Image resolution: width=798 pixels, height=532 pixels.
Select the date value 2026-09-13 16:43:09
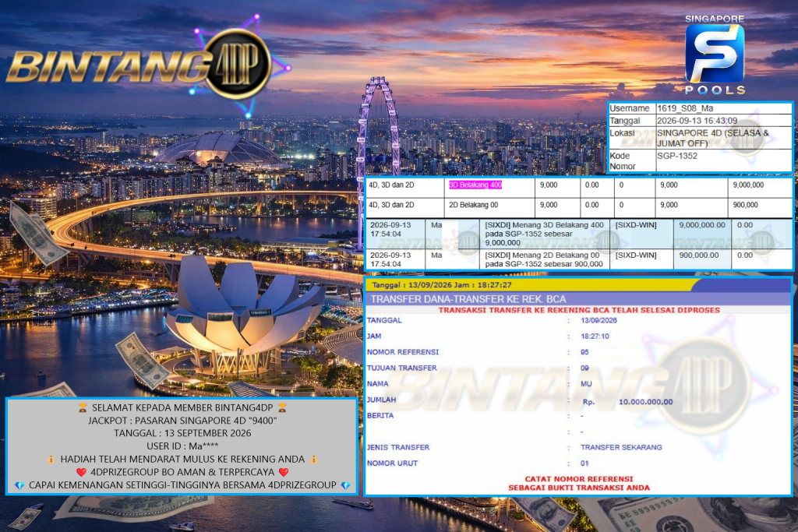pyautogui.click(x=697, y=121)
